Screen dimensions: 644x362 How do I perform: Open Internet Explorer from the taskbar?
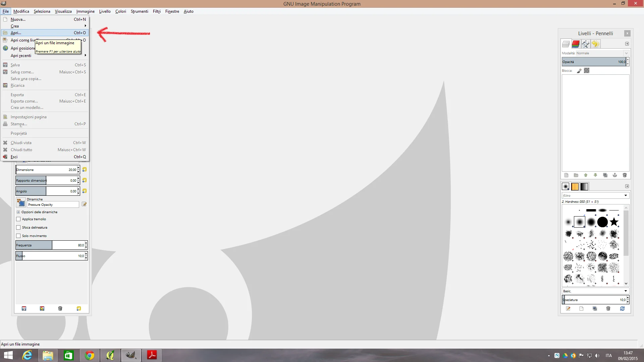click(x=27, y=355)
